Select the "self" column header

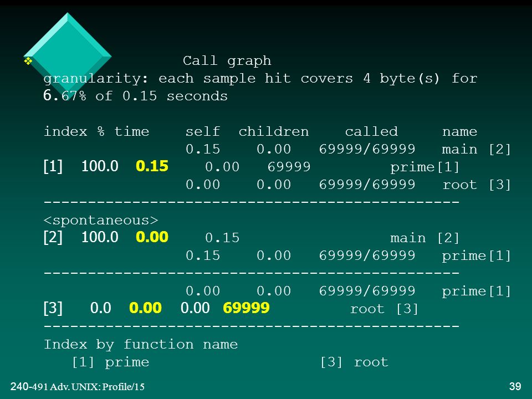pos(203,132)
